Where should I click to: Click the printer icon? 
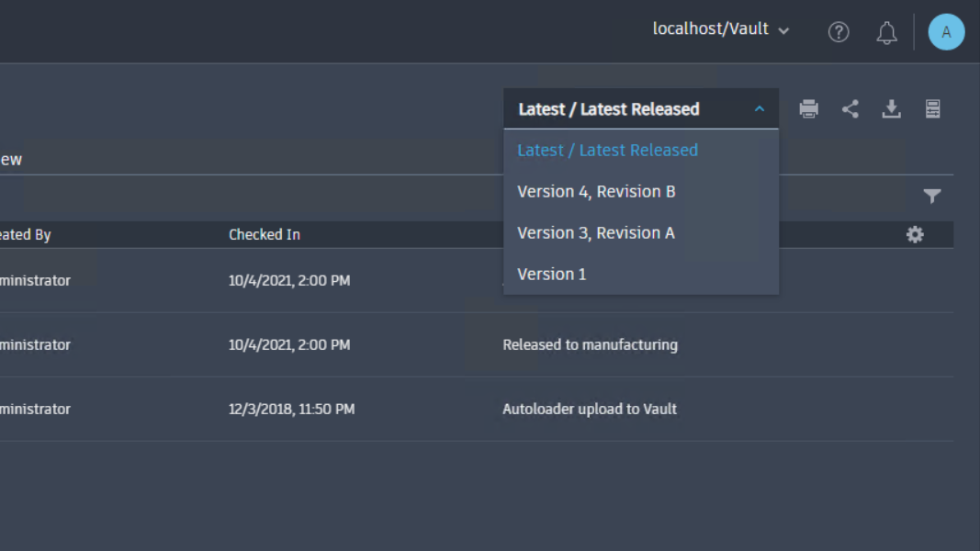point(808,109)
